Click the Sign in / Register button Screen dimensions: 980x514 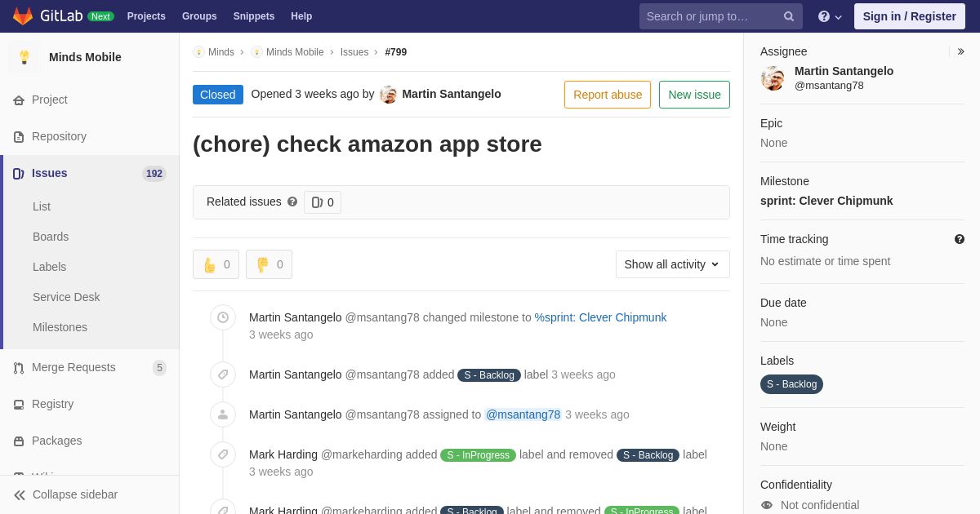click(x=910, y=16)
